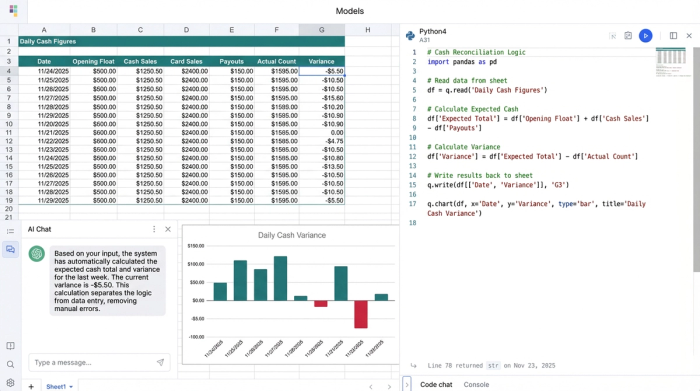Click the Models title text

coord(350,11)
